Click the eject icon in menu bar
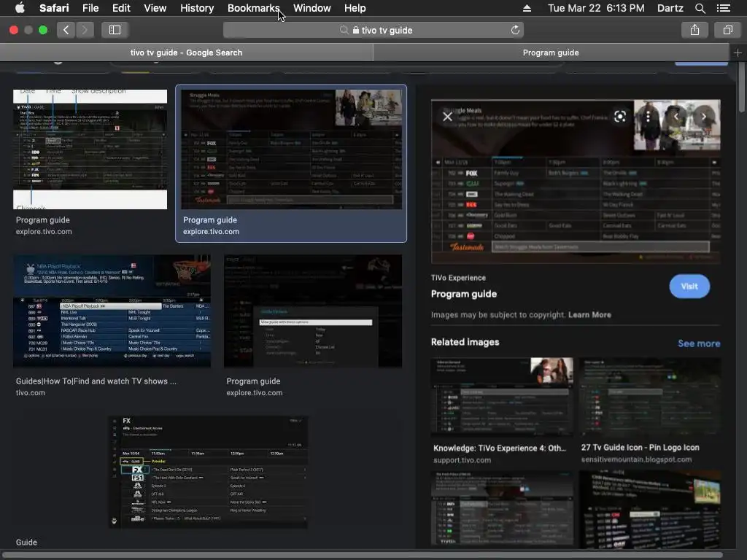Viewport: 747px width, 560px height. (527, 8)
